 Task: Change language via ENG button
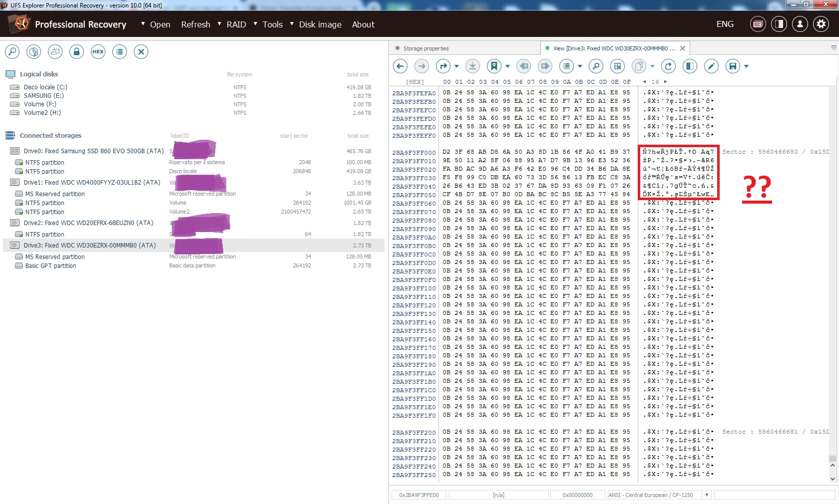725,24
